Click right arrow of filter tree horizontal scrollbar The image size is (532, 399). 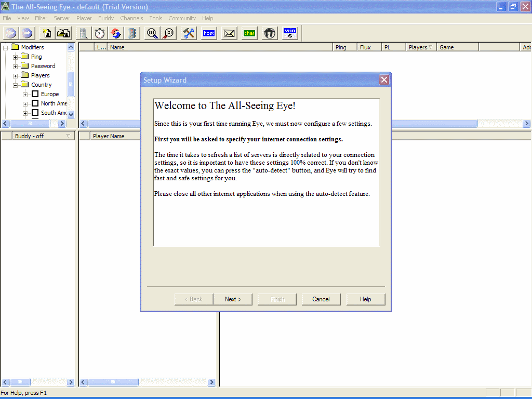click(62, 124)
